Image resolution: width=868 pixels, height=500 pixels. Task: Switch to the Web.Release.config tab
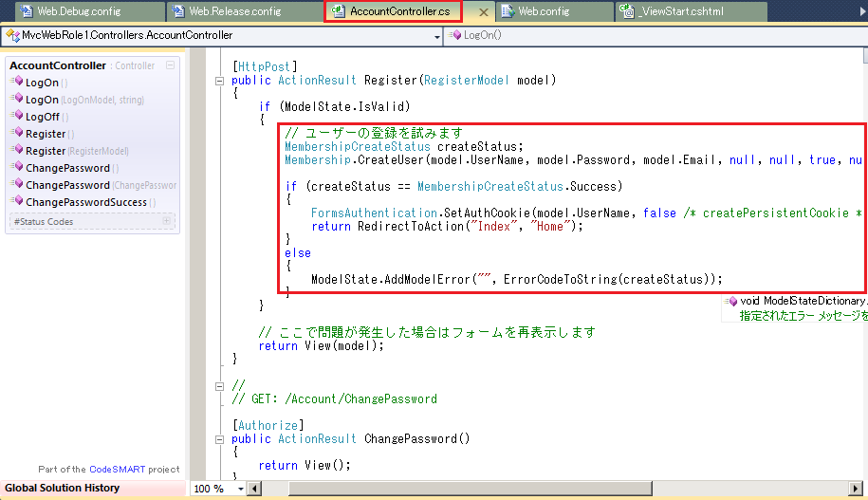234,11
